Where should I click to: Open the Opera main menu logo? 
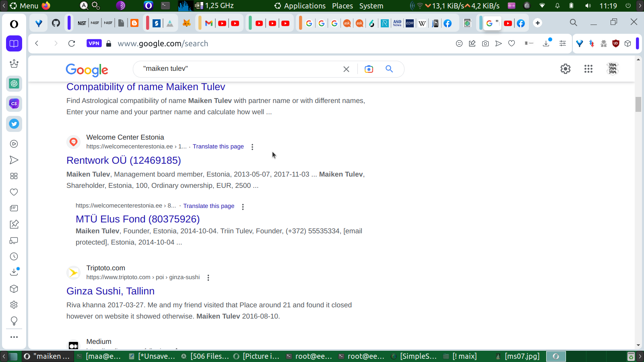(14, 24)
